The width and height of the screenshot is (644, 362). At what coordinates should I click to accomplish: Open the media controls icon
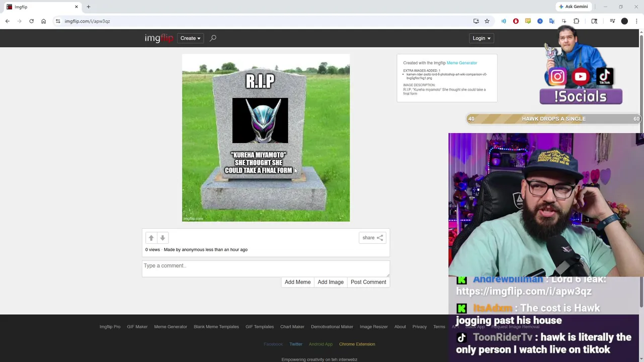(x=612, y=21)
